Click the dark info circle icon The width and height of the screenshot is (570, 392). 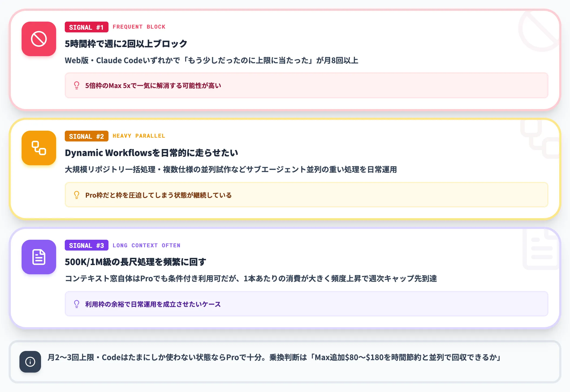tap(30, 362)
